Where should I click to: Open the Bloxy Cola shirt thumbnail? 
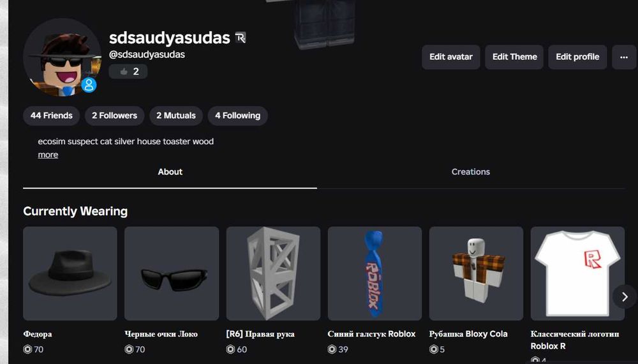click(476, 273)
